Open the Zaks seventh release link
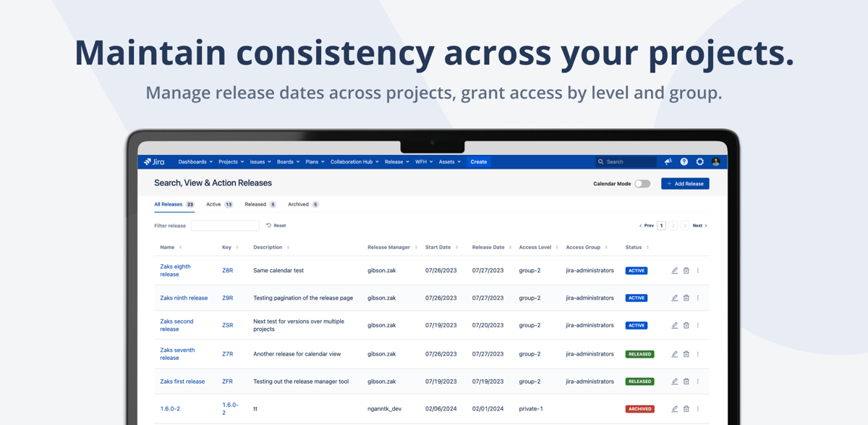 (177, 353)
